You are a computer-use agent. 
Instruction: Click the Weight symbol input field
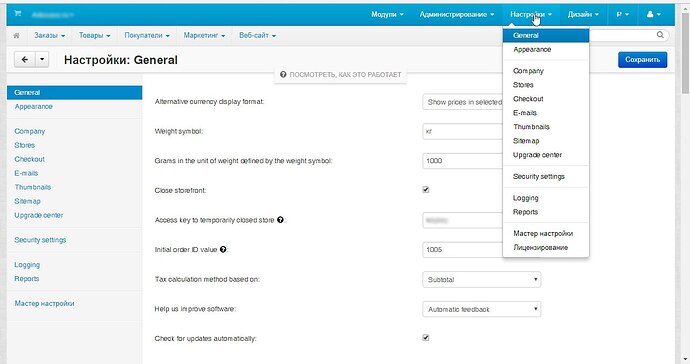[x=462, y=131]
